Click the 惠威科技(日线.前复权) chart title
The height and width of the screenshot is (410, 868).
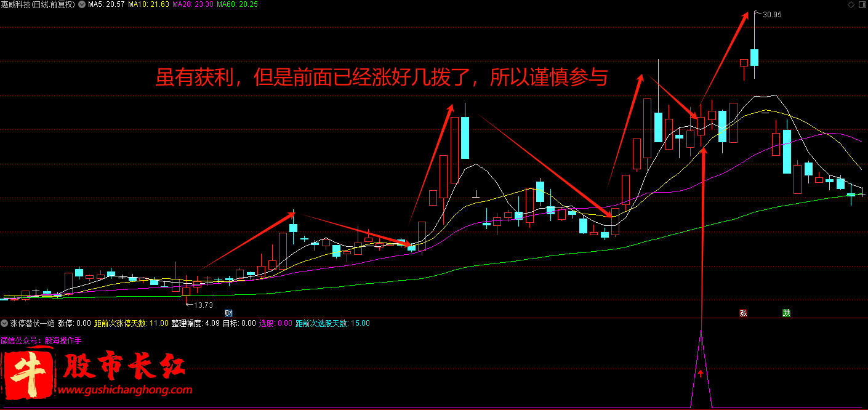38,4
